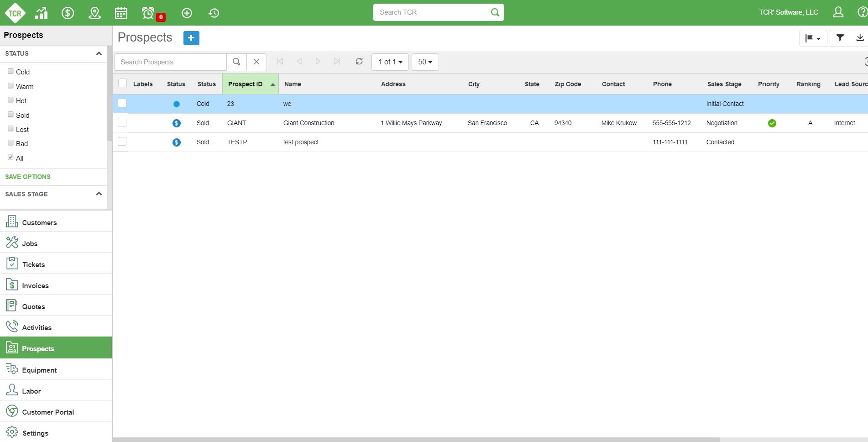Check the Cold status filter
Viewport: 868px width, 442px height.
click(x=10, y=71)
